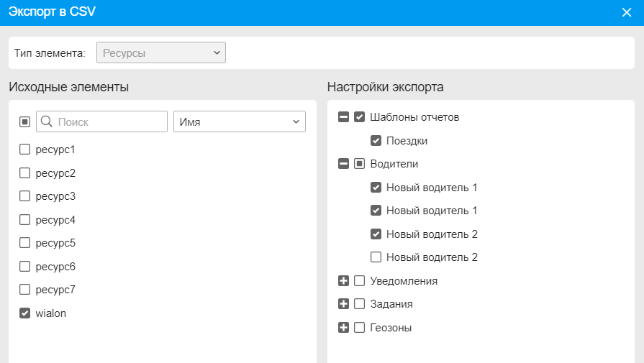Uncheck the wialon checkbox
The width and height of the screenshot is (644, 363).
coord(24,313)
